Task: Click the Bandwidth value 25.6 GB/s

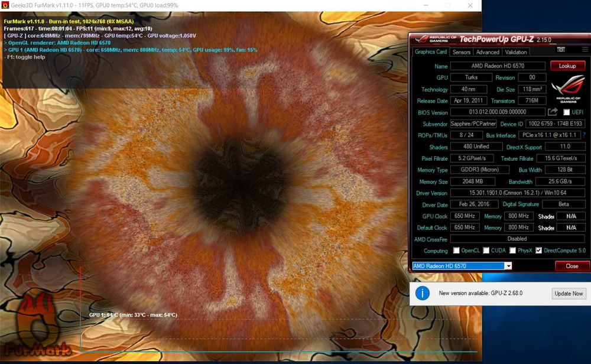Action: tap(560, 181)
